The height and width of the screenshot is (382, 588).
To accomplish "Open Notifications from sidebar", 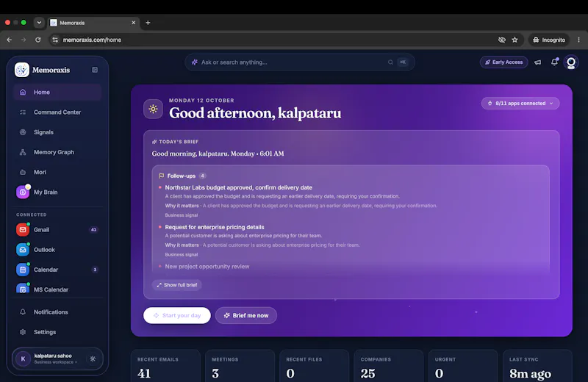I will [57, 312].
